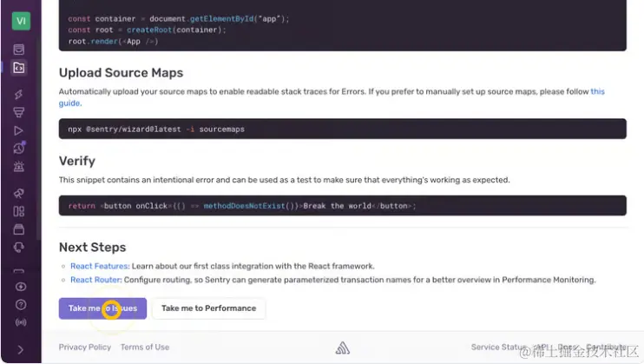Screen dimensions: 644x364
Task: Open Issues from the sidebar
Action: [x=19, y=50]
